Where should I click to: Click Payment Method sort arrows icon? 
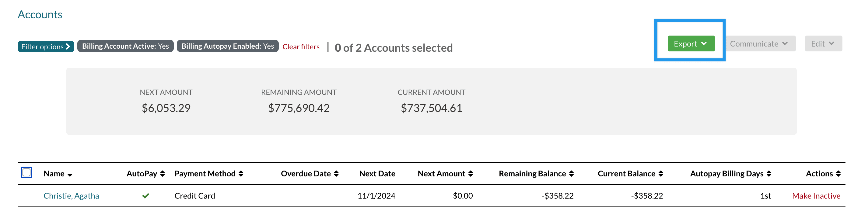click(241, 174)
